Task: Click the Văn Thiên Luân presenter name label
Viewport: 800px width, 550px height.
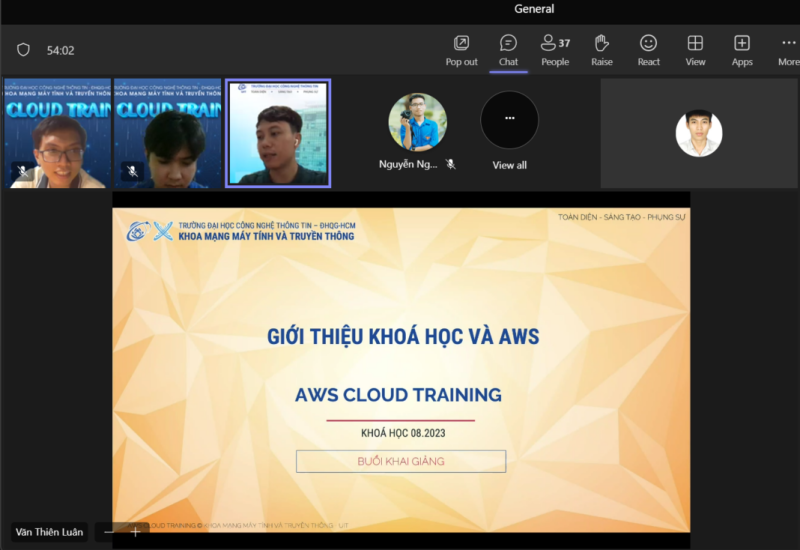Action: pyautogui.click(x=49, y=532)
